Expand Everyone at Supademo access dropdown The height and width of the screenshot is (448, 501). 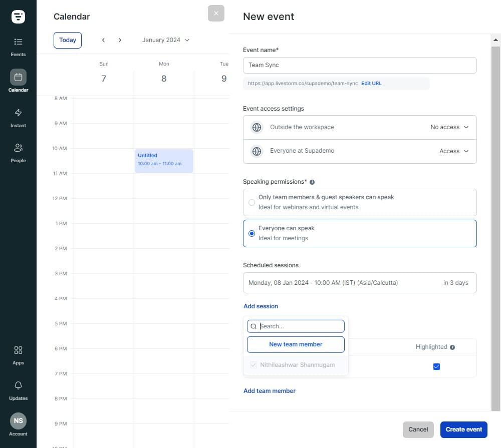pos(454,151)
